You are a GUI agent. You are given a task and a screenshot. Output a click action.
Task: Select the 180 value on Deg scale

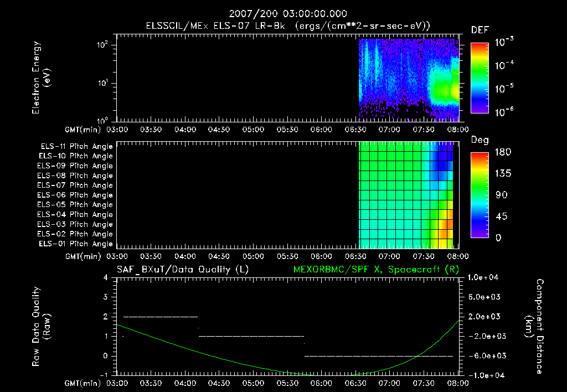[503, 152]
